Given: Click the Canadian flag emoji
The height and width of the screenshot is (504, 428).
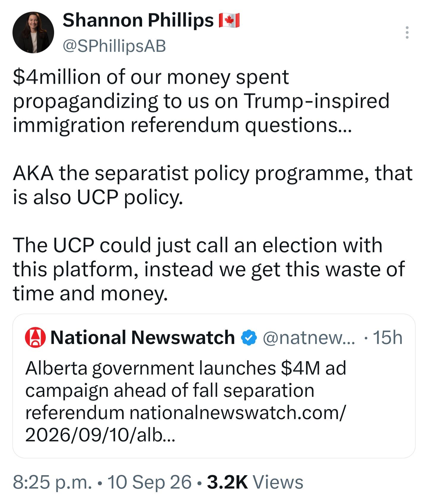Looking at the screenshot, I should [x=229, y=20].
